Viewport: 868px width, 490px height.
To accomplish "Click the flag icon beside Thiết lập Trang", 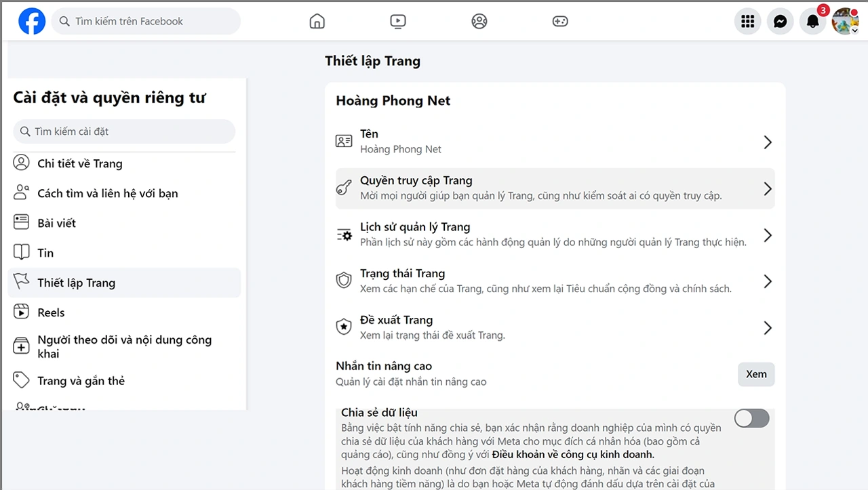I will click(22, 282).
